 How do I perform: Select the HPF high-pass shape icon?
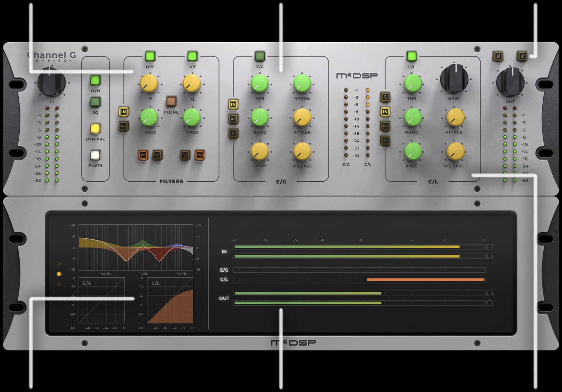coord(143,155)
